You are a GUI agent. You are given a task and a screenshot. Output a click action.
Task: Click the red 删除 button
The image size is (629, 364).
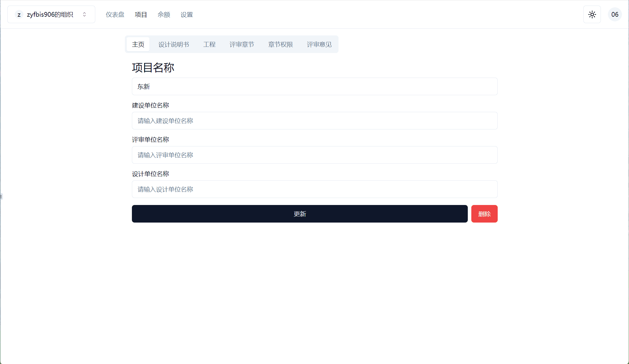click(484, 214)
